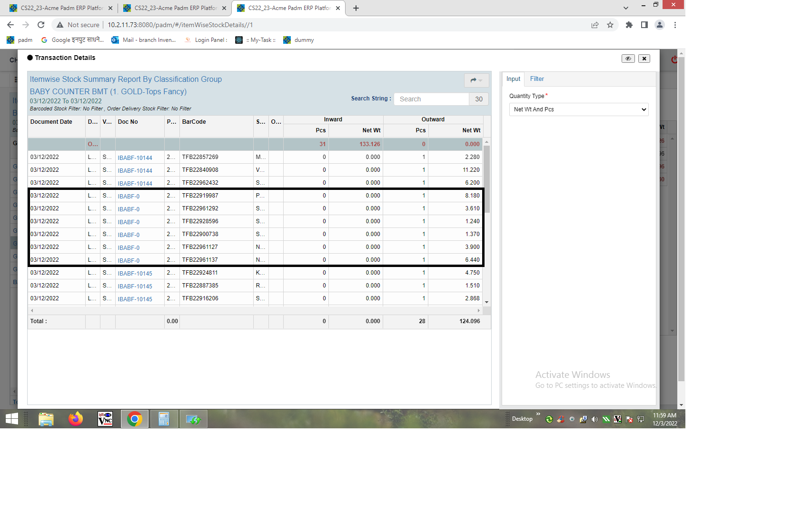812x514 pixels.
Task: Click the horizontal scrollbar right arrow
Action: (479, 310)
